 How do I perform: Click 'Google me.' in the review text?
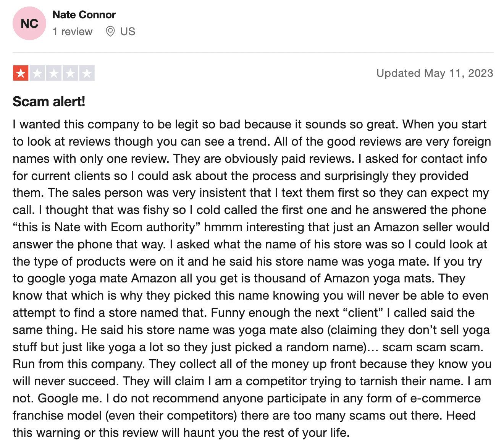(70, 398)
